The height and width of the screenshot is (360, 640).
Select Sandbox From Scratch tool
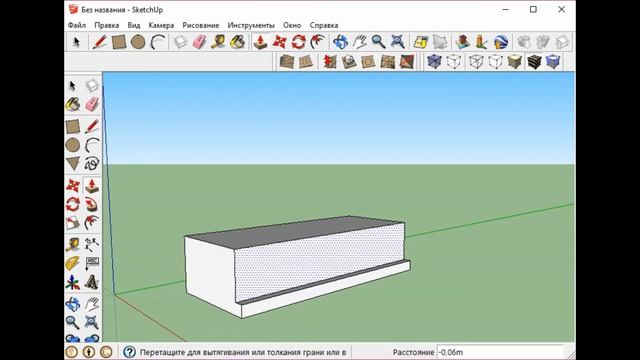click(306, 62)
